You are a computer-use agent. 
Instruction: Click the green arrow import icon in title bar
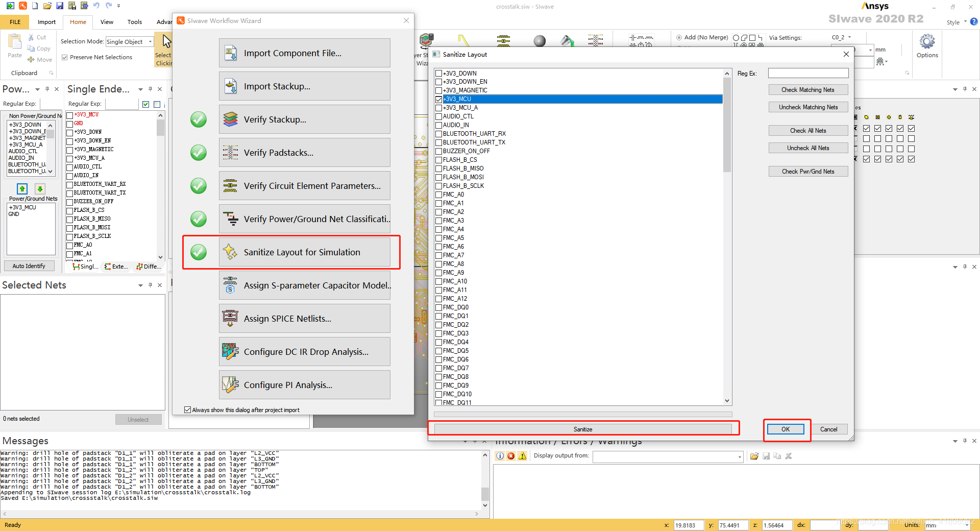tap(10, 6)
